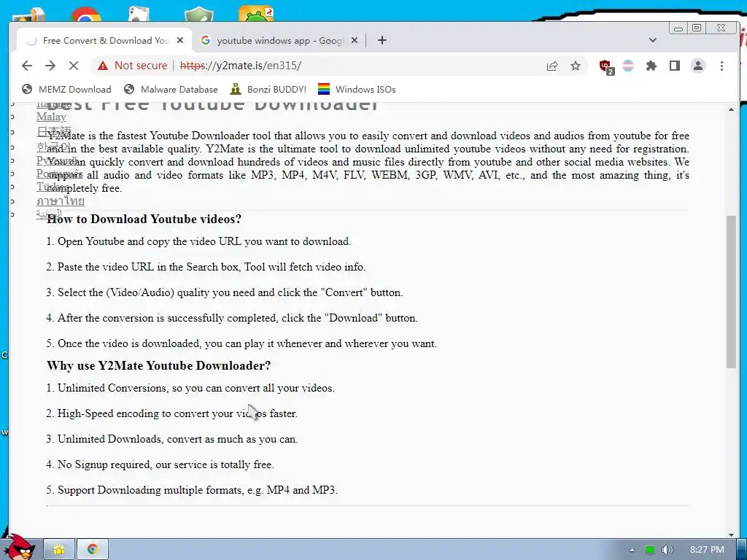This screenshot has width=747, height=560.
Task: Minimize the Chrome window
Action: (x=678, y=28)
